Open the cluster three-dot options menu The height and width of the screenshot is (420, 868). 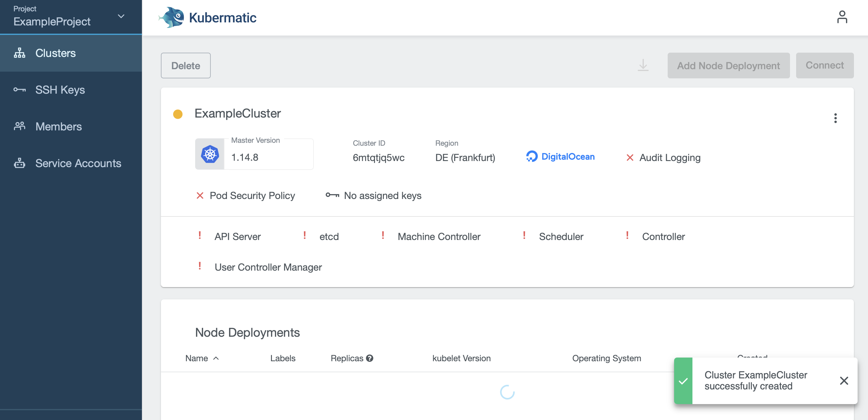835,118
